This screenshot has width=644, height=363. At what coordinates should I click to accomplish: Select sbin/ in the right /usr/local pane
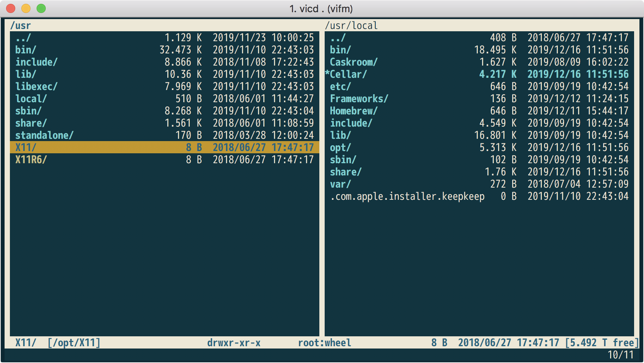pyautogui.click(x=479, y=160)
